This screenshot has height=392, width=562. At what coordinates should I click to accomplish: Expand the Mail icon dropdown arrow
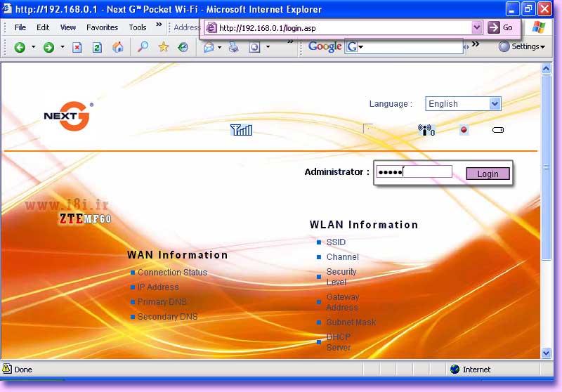click(219, 47)
